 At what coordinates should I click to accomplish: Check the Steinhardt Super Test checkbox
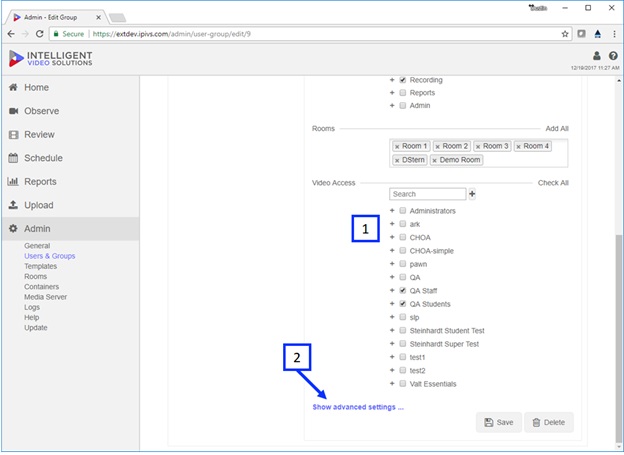pyautogui.click(x=403, y=344)
